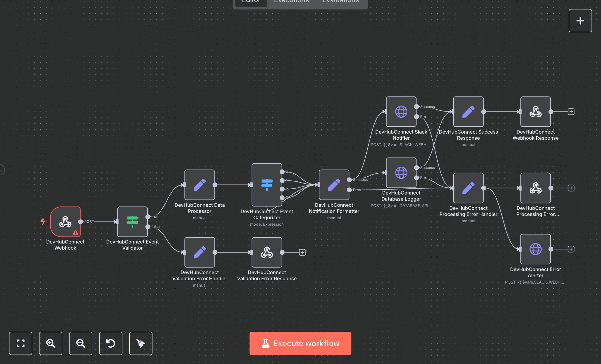Reset the canvas zoom level
This screenshot has width=601, height=364.
tap(111, 343)
